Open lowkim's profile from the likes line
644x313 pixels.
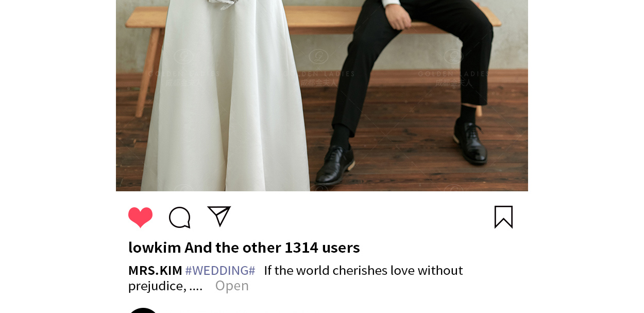(155, 248)
